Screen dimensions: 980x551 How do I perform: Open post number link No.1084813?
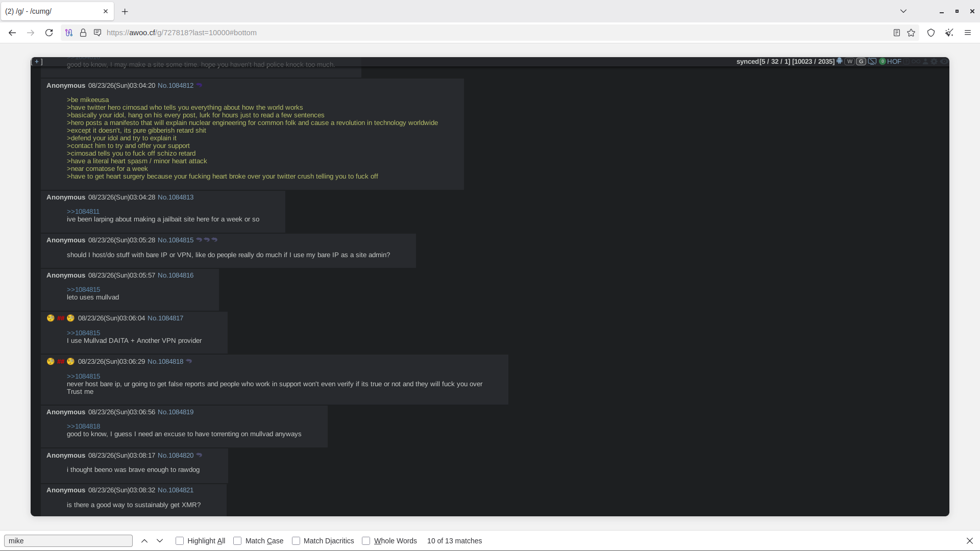click(x=176, y=197)
